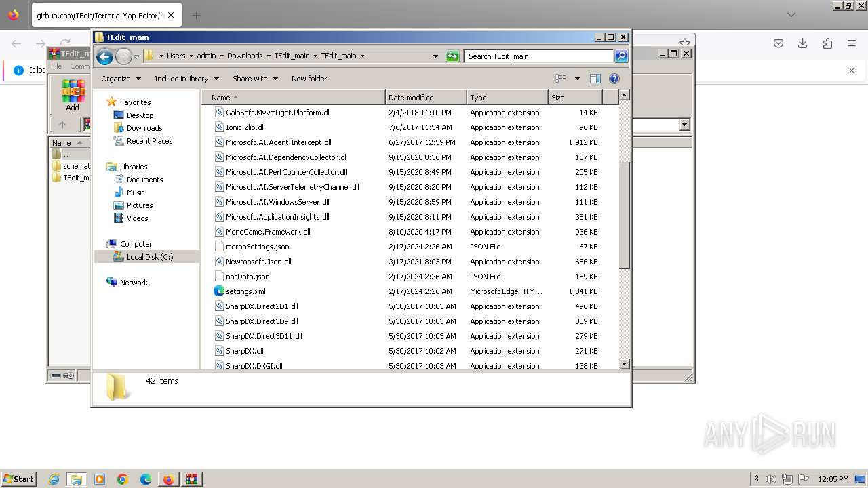Click the Firefox Pocket save icon
This screenshot has height=488, width=868.
(778, 43)
